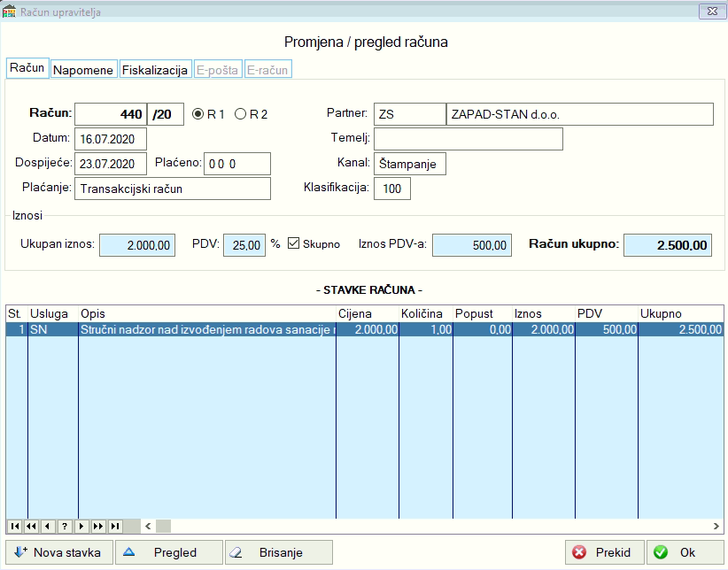Viewport: 728px width, 570px height.
Task: Open the Napomene tab
Action: [x=83, y=70]
